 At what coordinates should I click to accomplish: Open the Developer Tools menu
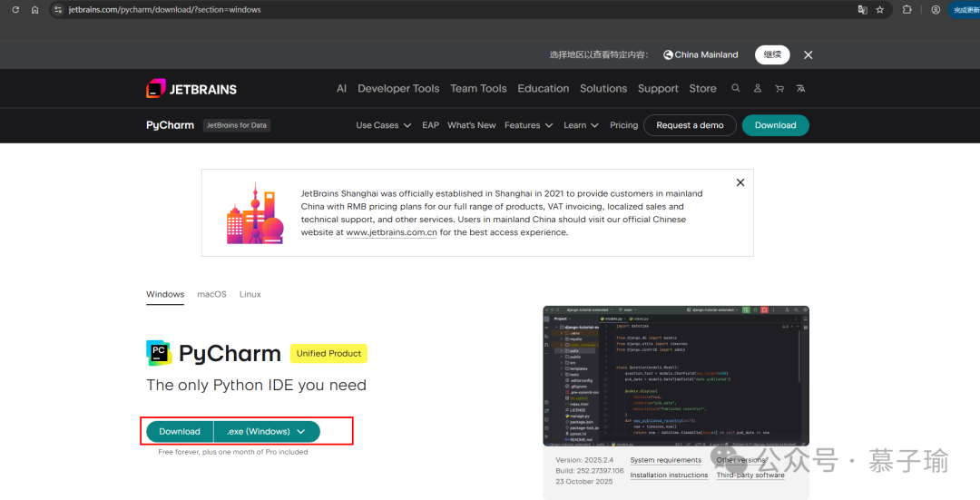(398, 89)
